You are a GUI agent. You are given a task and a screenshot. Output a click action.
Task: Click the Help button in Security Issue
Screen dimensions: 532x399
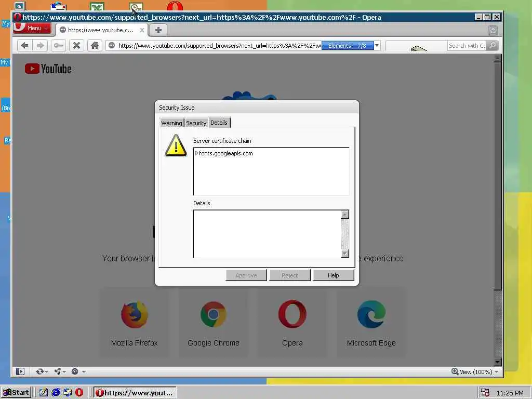click(333, 275)
